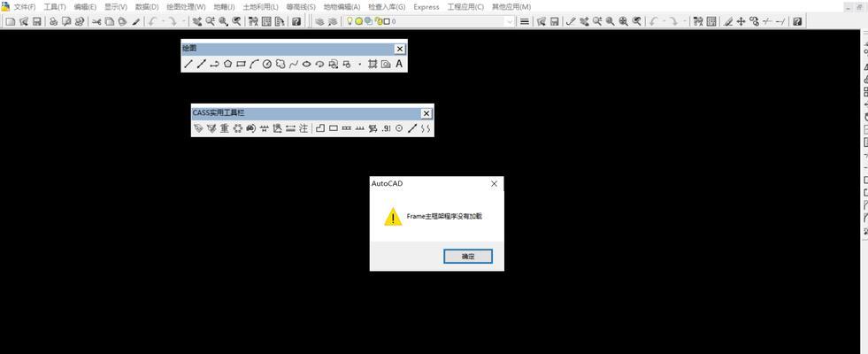Click the thick diagonal line icon in CASS toolbar

point(411,128)
